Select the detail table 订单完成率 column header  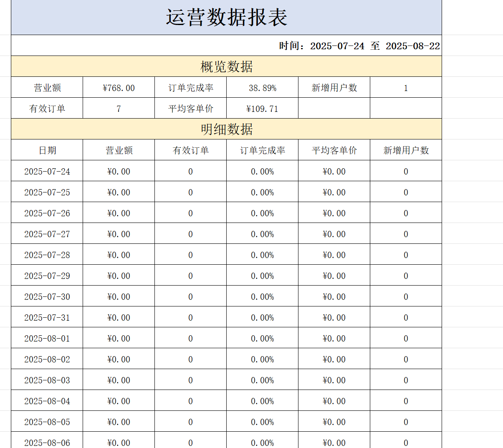coord(263,150)
